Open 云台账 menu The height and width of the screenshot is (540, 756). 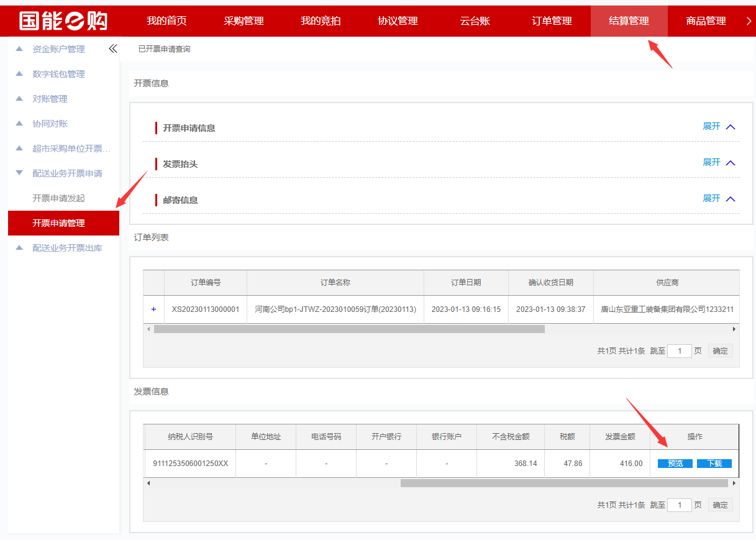[475, 21]
